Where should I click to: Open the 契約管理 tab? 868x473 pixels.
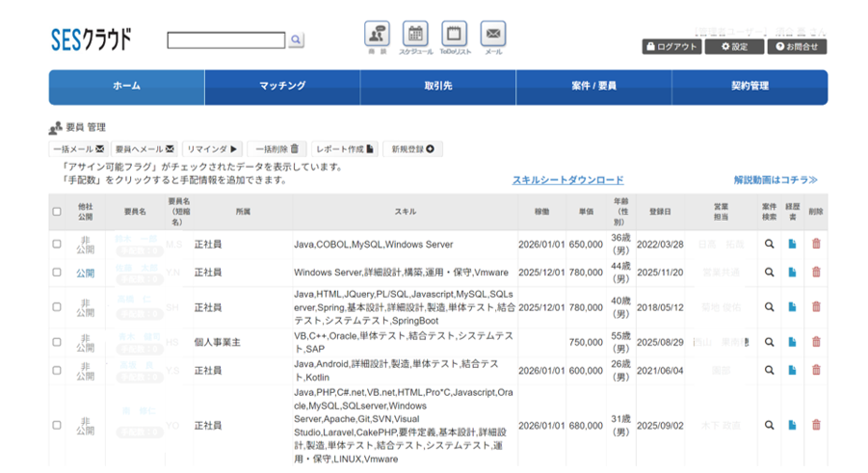click(750, 87)
